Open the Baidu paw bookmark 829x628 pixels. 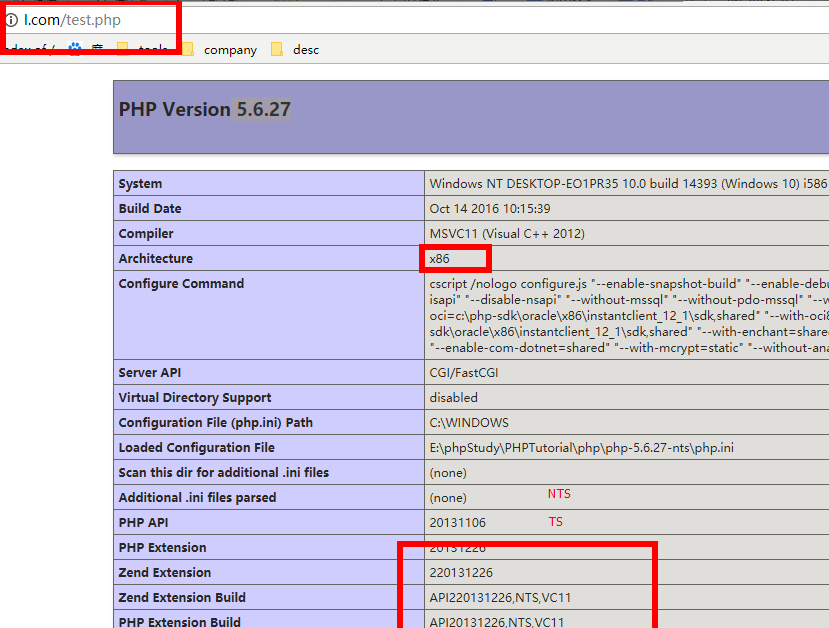click(74, 49)
